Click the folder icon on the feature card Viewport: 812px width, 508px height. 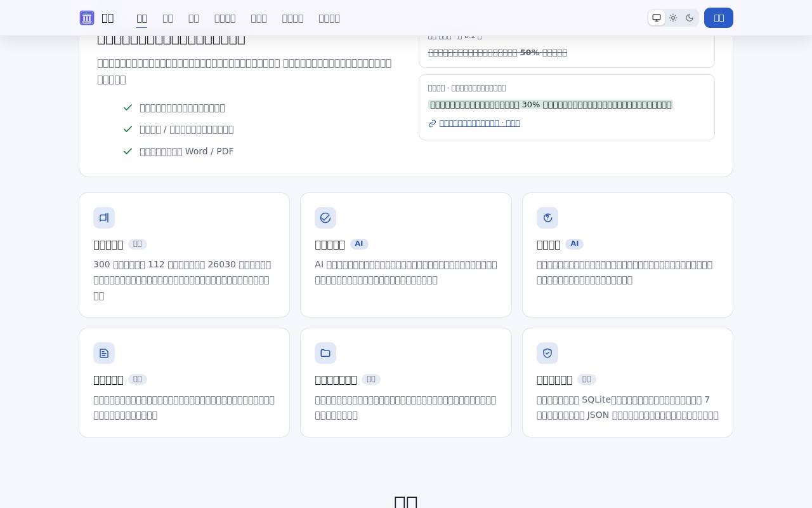coord(325,353)
